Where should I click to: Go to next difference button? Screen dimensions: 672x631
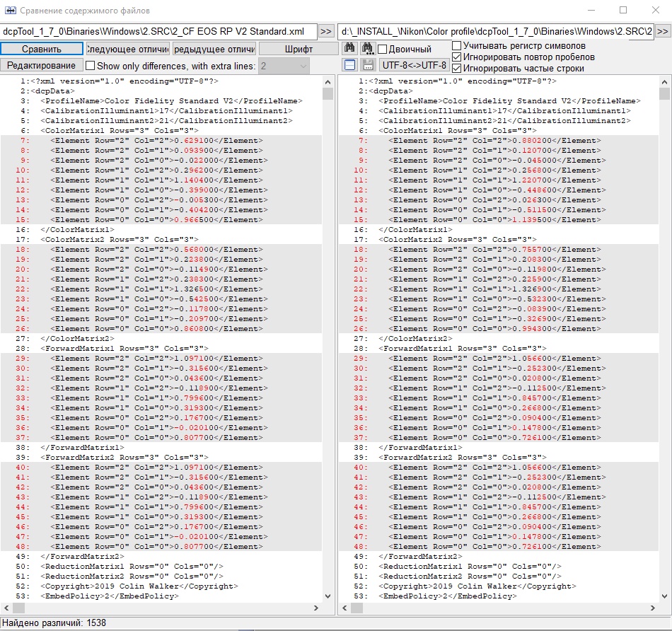pyautogui.click(x=127, y=49)
